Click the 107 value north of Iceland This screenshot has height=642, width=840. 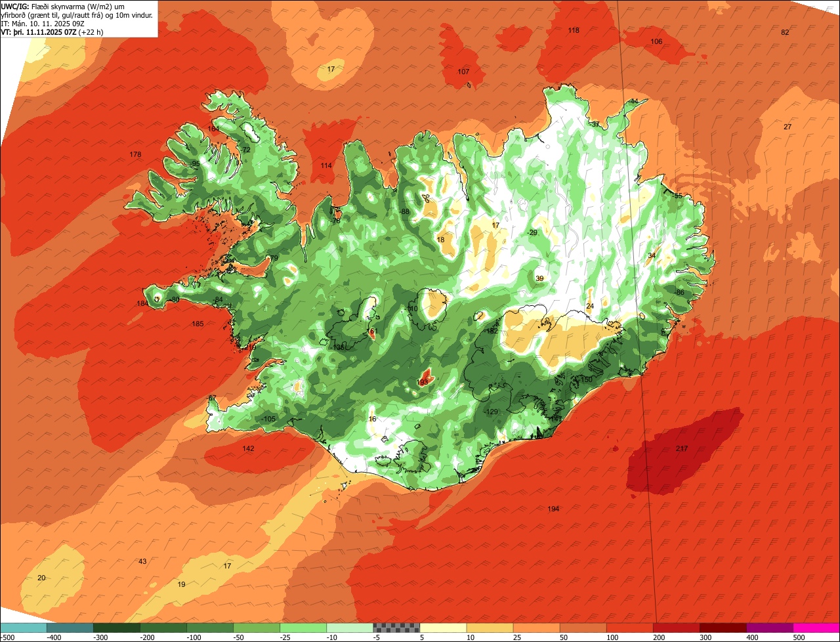click(463, 72)
